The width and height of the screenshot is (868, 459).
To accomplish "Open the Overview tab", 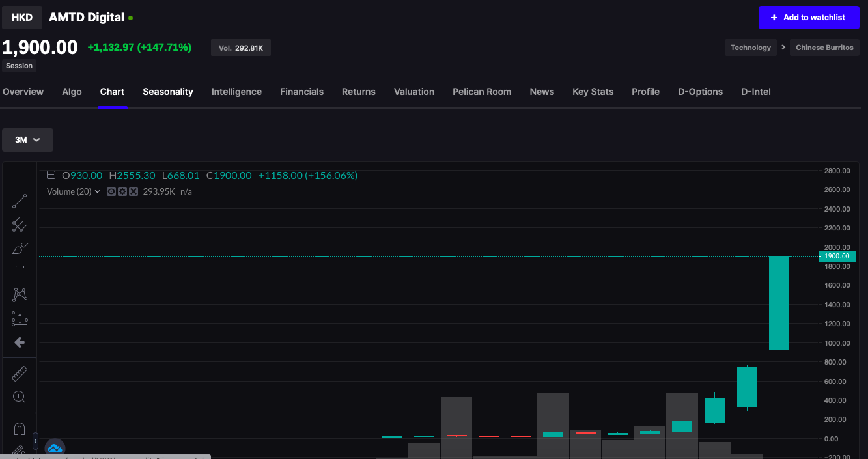I will tap(23, 92).
